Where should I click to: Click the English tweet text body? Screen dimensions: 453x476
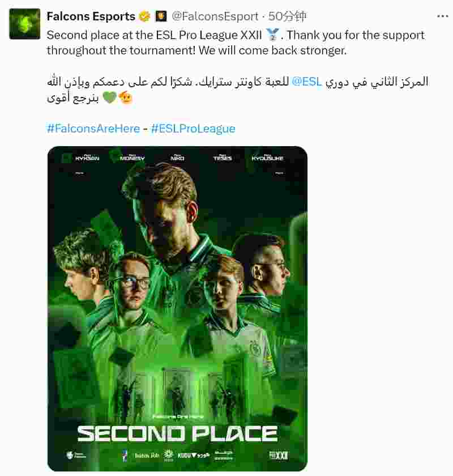pos(236,42)
